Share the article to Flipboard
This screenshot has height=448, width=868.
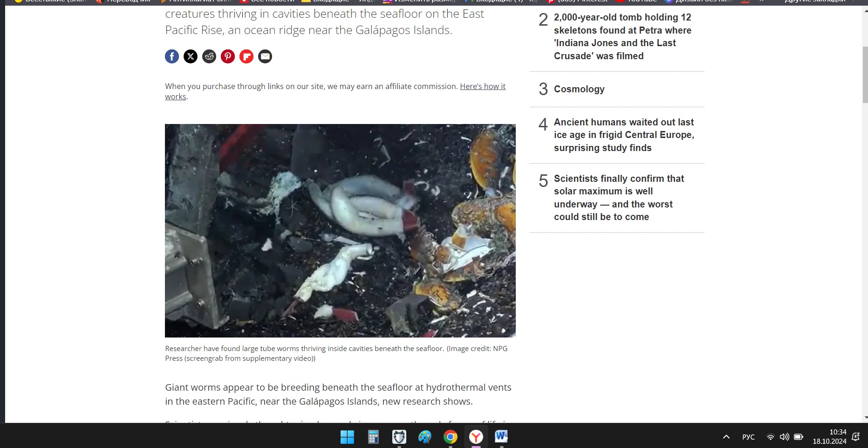pos(246,56)
